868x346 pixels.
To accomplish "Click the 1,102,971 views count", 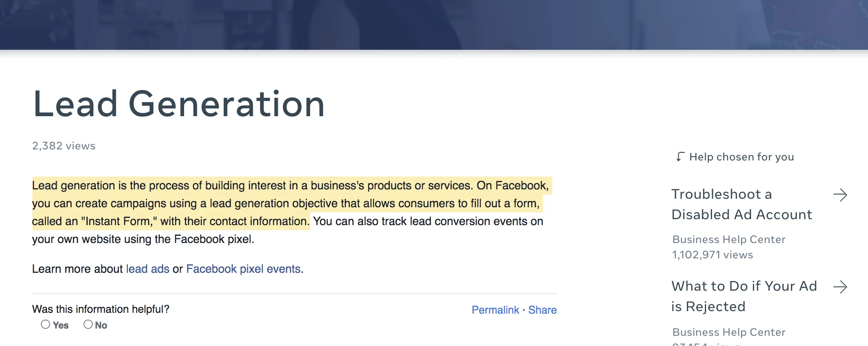I will coord(712,255).
